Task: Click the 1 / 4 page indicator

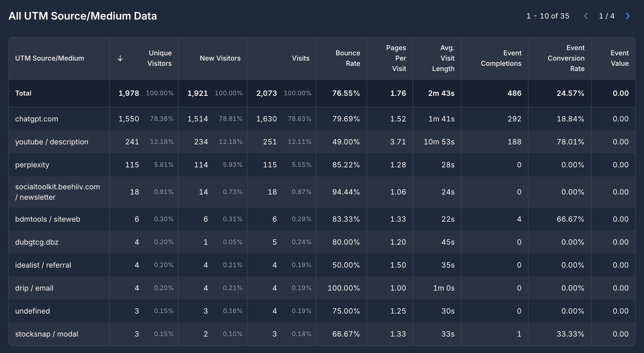Action: tap(606, 16)
